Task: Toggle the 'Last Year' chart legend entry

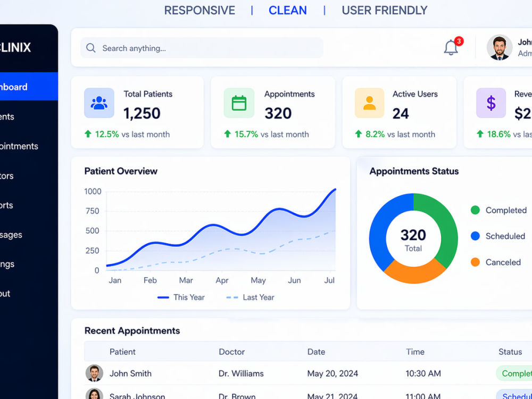Action: point(251,297)
